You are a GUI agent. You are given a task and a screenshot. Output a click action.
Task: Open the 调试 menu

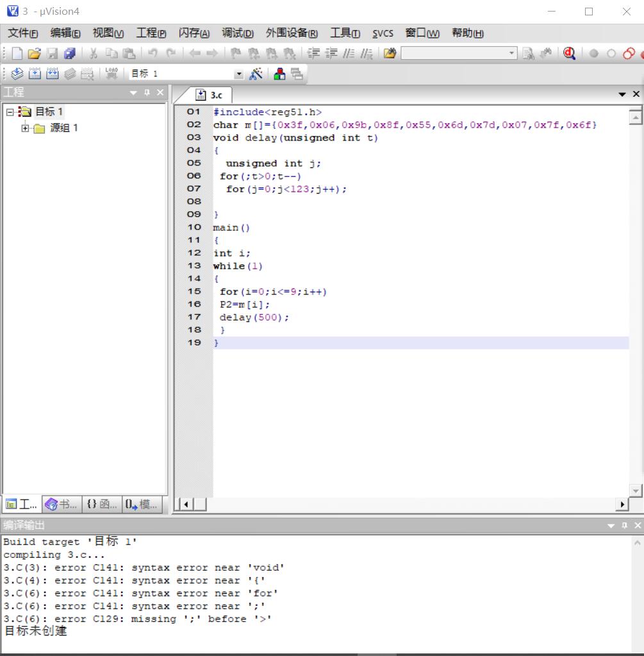click(x=238, y=33)
